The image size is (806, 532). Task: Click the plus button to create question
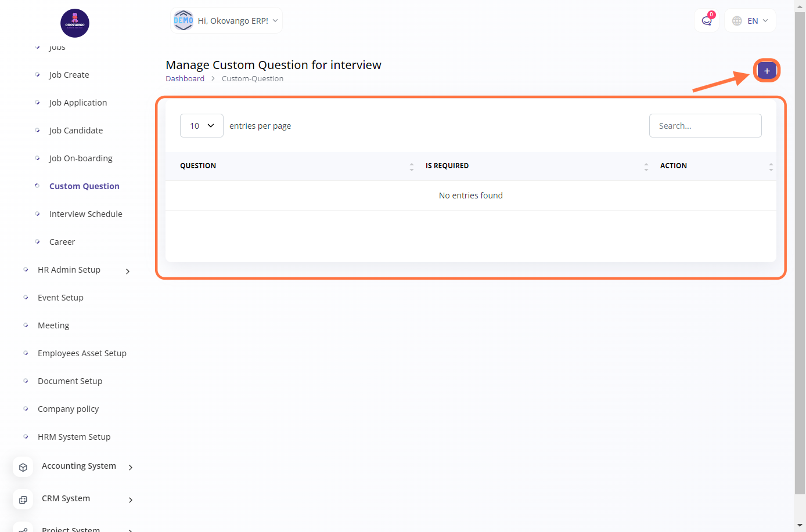click(x=767, y=71)
